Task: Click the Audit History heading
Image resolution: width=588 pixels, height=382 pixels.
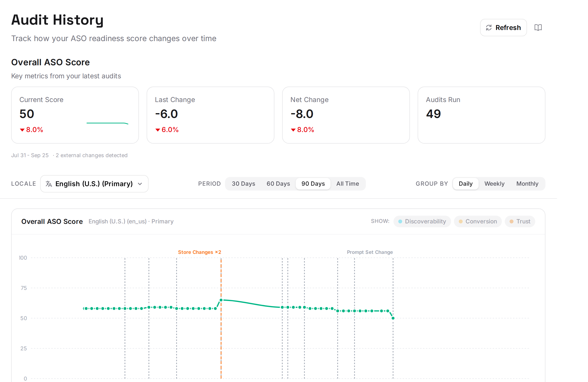Action: click(x=57, y=20)
